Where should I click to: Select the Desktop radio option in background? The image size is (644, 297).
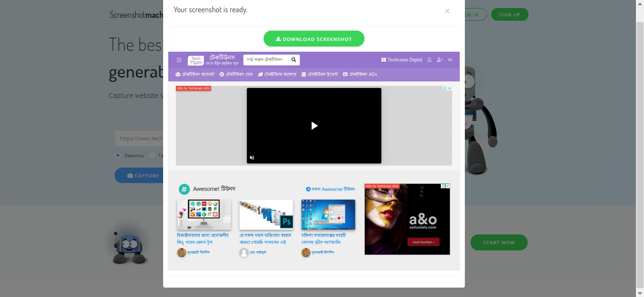point(118,155)
